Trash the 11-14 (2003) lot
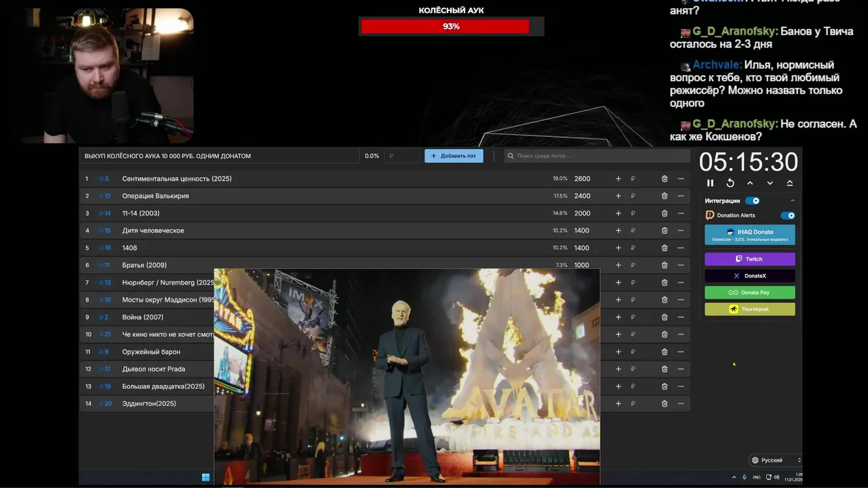 (665, 213)
